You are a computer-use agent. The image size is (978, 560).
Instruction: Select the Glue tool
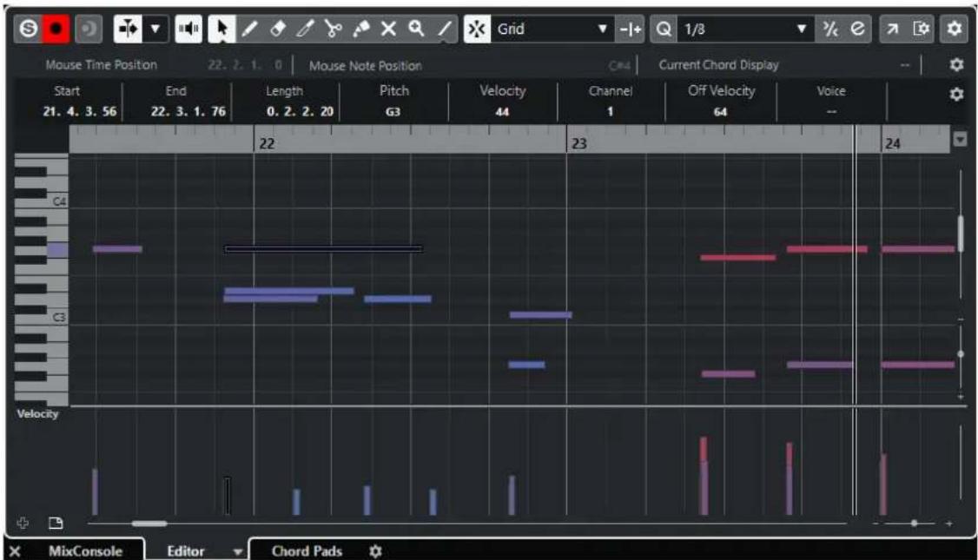(x=360, y=29)
